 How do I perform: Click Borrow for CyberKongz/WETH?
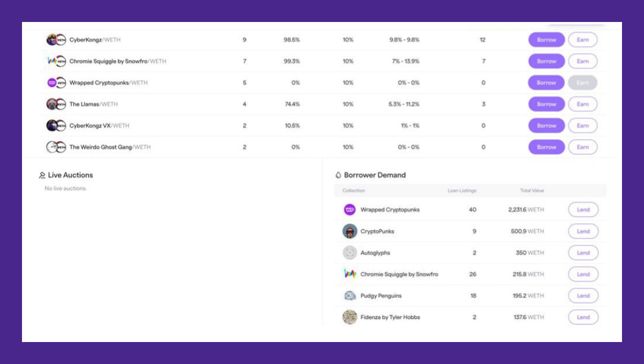(546, 39)
